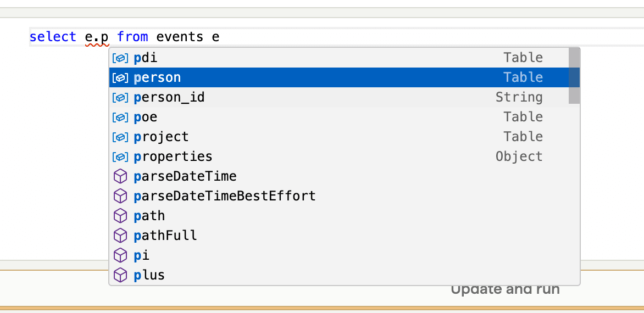Select the path function suggestion
This screenshot has height=313, width=644.
point(339,216)
